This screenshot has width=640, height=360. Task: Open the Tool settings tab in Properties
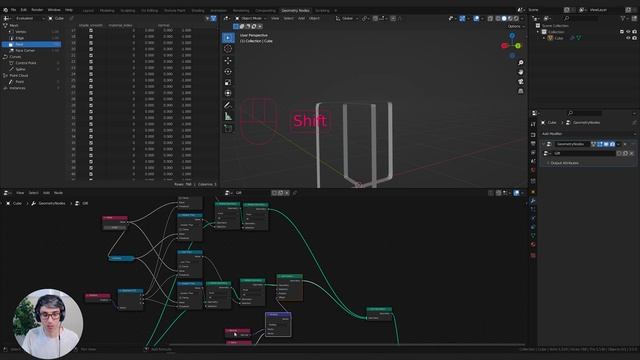pyautogui.click(x=533, y=124)
